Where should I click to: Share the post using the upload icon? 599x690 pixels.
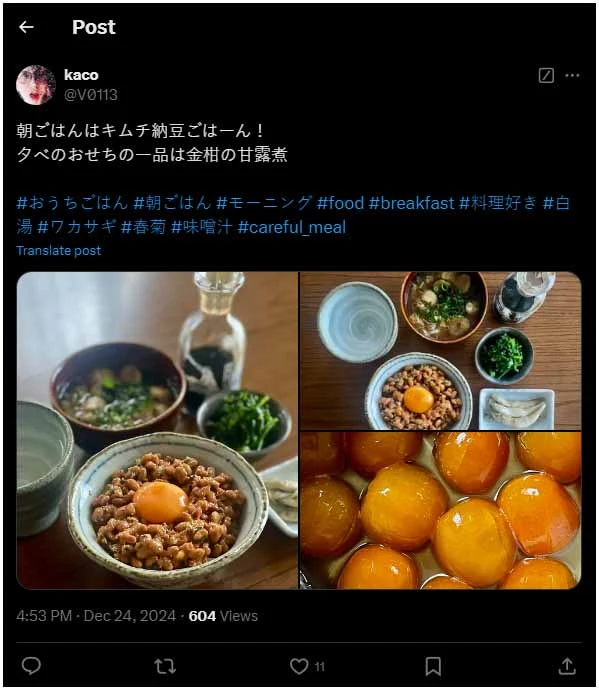pyautogui.click(x=567, y=666)
